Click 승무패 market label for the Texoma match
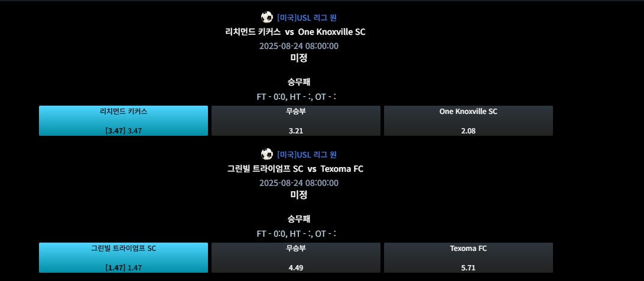This screenshot has height=281, width=644. coord(298,219)
